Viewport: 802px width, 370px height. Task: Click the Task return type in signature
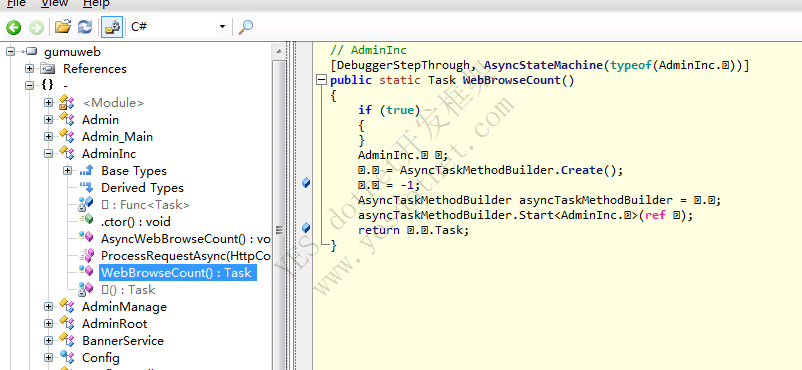[x=443, y=80]
